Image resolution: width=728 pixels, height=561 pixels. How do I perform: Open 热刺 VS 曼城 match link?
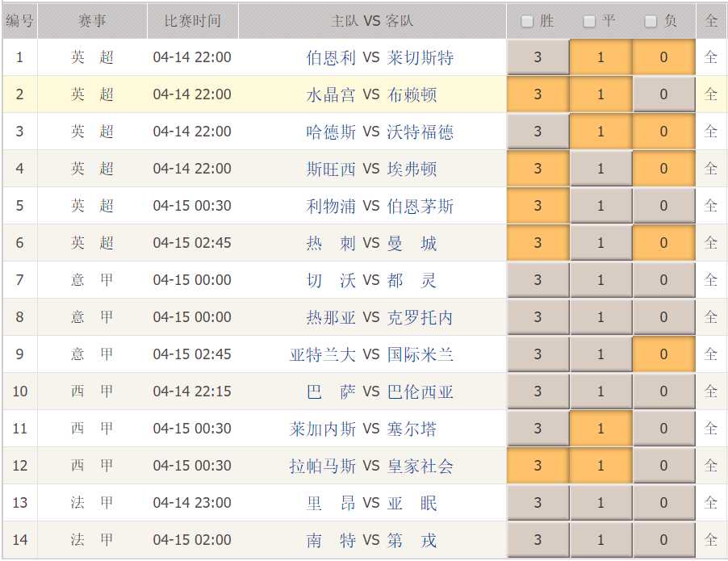pyautogui.click(x=371, y=243)
